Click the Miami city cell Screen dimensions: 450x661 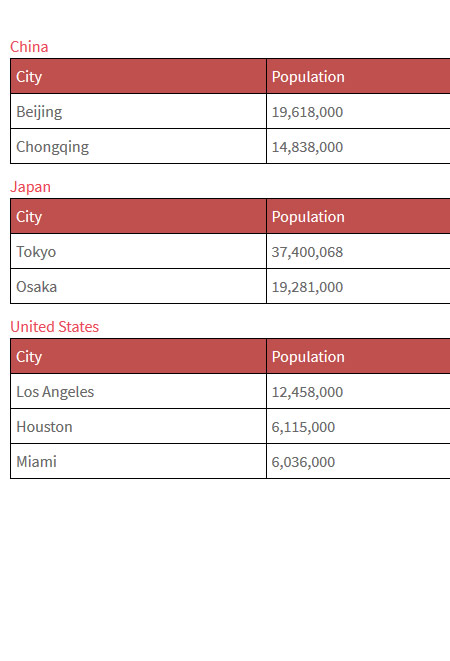tap(138, 461)
